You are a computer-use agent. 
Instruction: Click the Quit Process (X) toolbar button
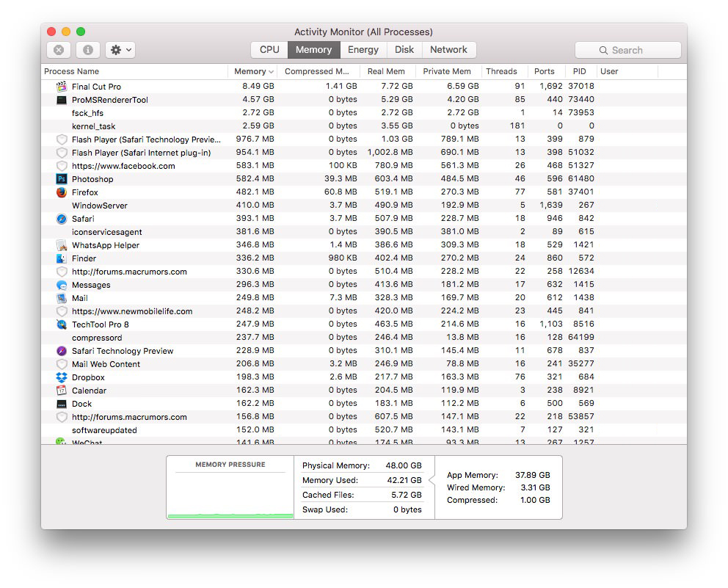click(x=59, y=50)
